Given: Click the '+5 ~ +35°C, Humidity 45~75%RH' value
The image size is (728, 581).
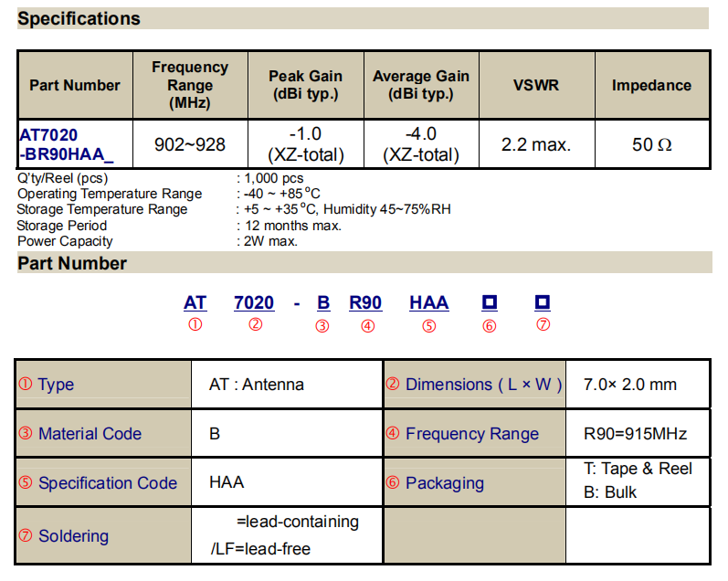Looking at the screenshot, I should pyautogui.click(x=347, y=209).
